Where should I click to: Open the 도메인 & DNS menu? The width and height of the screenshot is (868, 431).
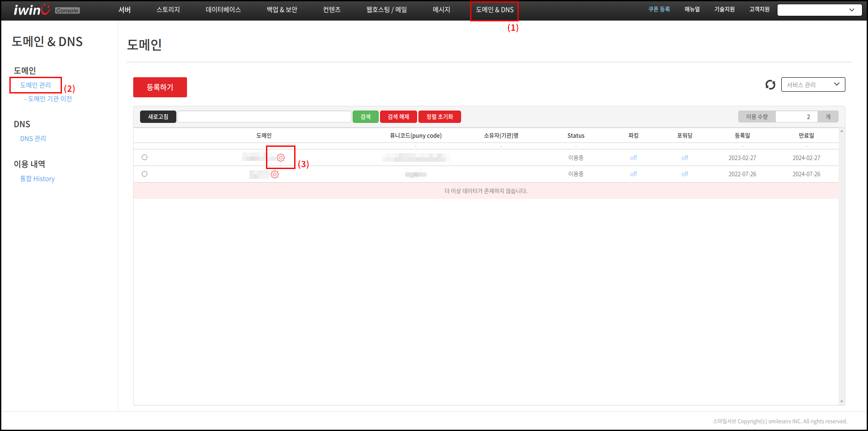[x=494, y=10]
